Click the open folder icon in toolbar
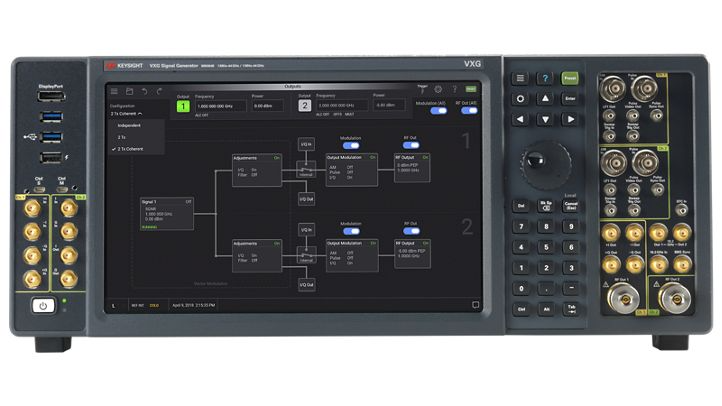 pos(128,90)
